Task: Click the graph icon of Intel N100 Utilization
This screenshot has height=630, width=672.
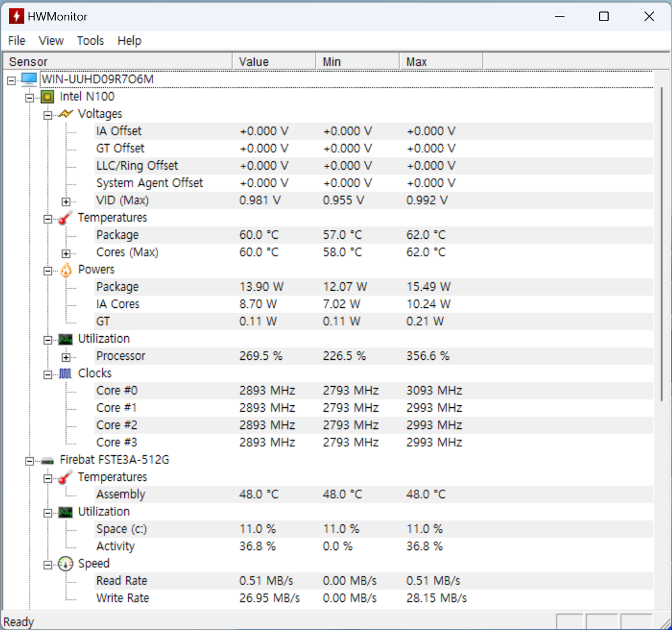Action: click(x=65, y=339)
